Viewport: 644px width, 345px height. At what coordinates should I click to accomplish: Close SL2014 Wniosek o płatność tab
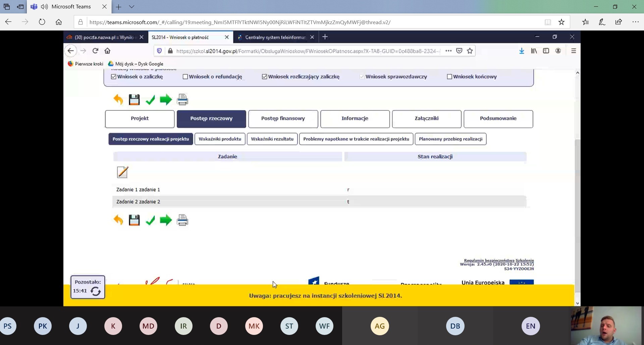click(227, 37)
